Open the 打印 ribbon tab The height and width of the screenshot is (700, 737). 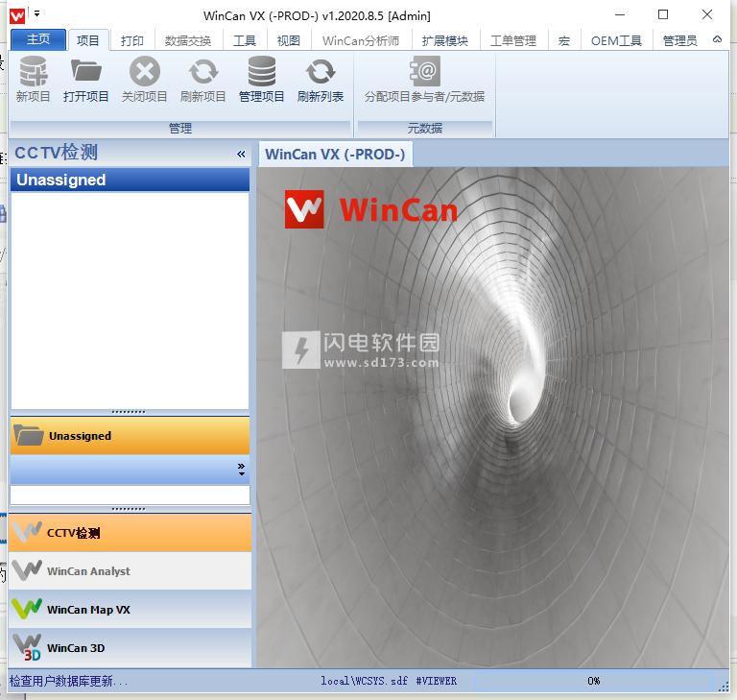point(132,41)
